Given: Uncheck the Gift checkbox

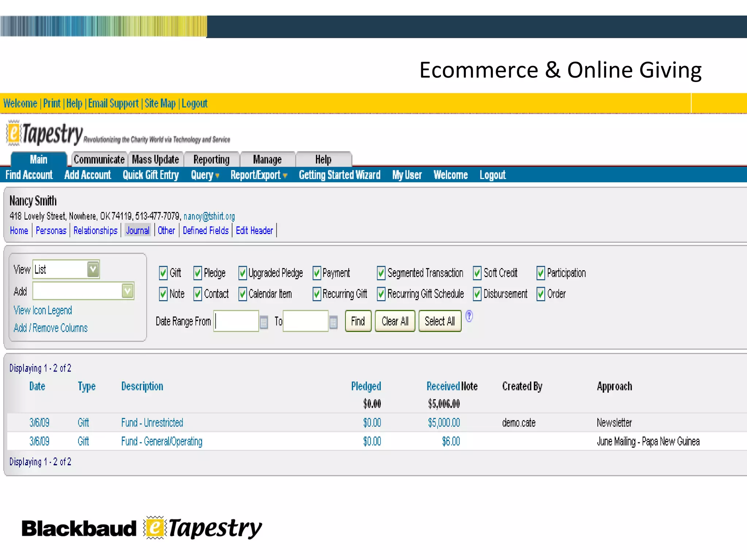Looking at the screenshot, I should click(163, 273).
